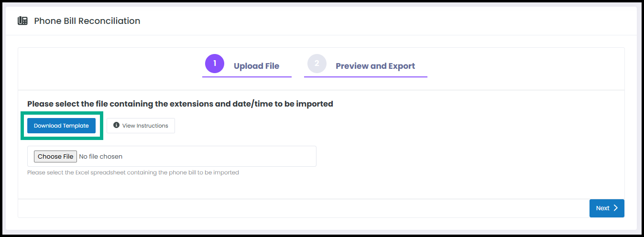Image resolution: width=644 pixels, height=237 pixels.
Task: Click the Phone Bill Reconciliation heading
Action: pos(87,21)
